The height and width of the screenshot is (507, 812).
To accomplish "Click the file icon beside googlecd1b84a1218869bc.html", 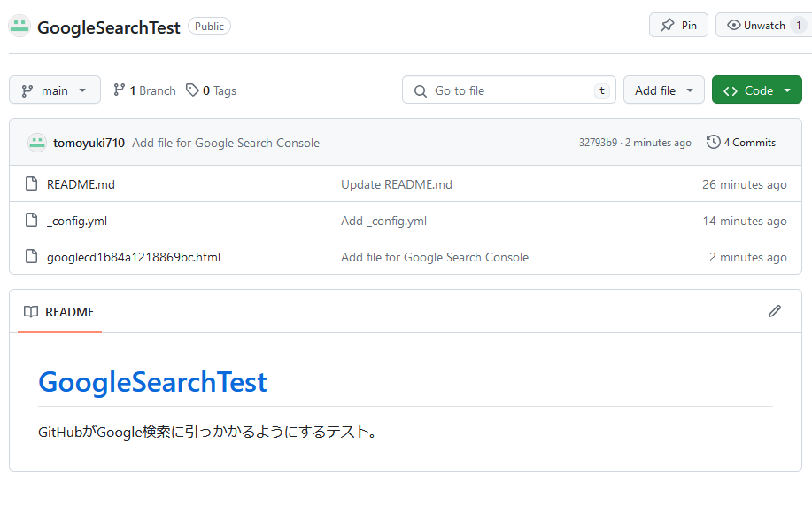I will tap(32, 257).
